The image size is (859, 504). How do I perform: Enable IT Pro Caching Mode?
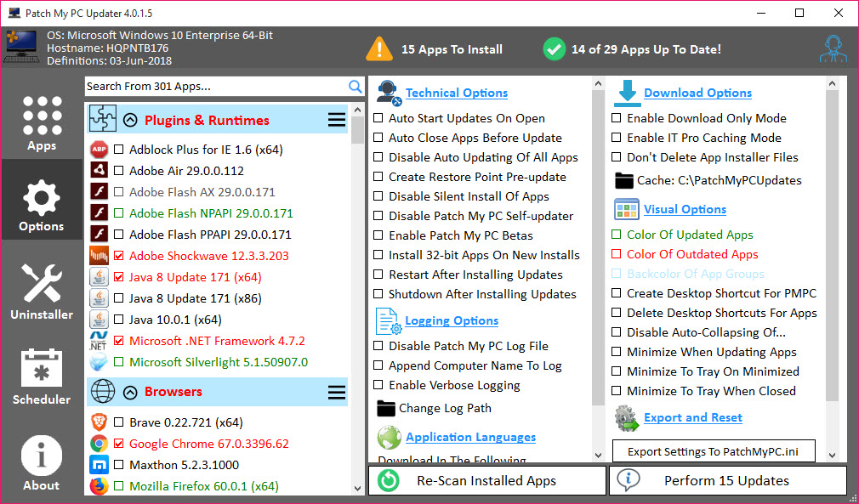click(x=617, y=138)
